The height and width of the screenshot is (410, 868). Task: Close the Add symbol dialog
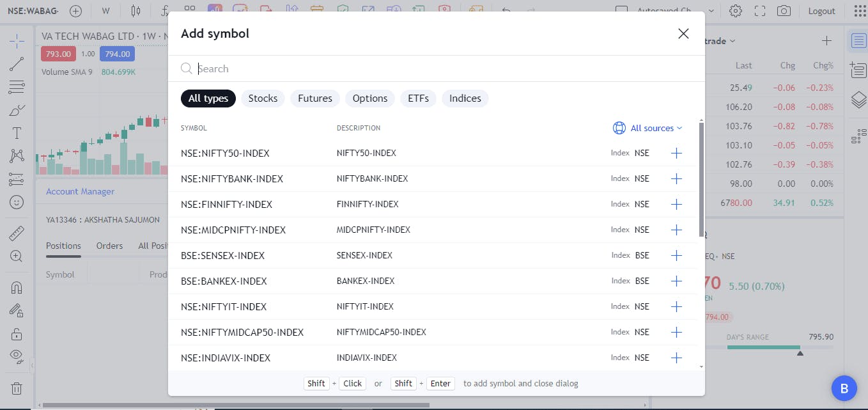coord(683,34)
